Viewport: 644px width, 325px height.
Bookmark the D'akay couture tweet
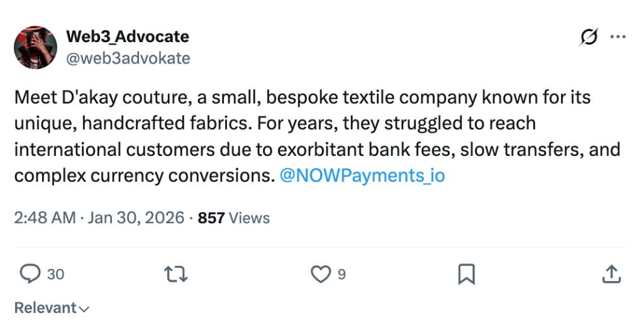[x=466, y=274]
